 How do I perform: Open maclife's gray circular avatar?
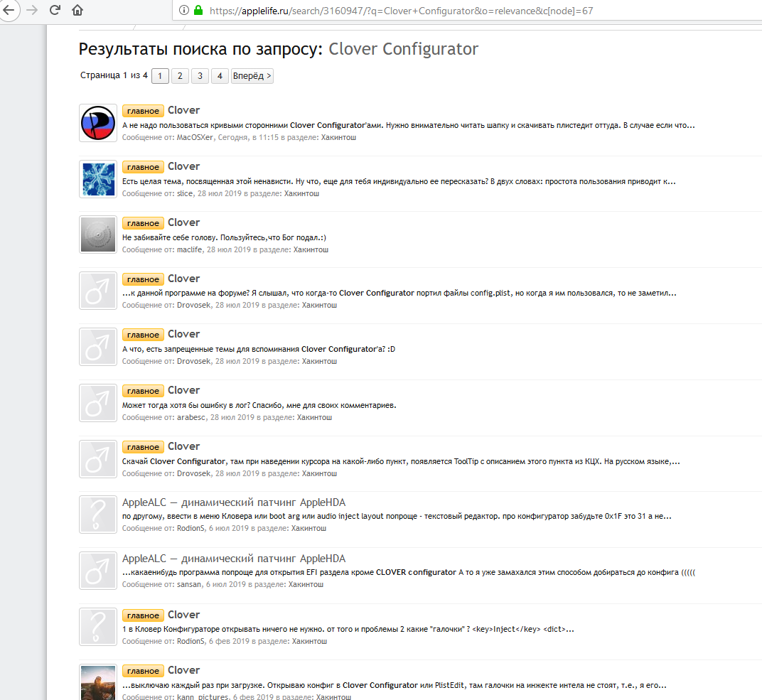coord(97,235)
